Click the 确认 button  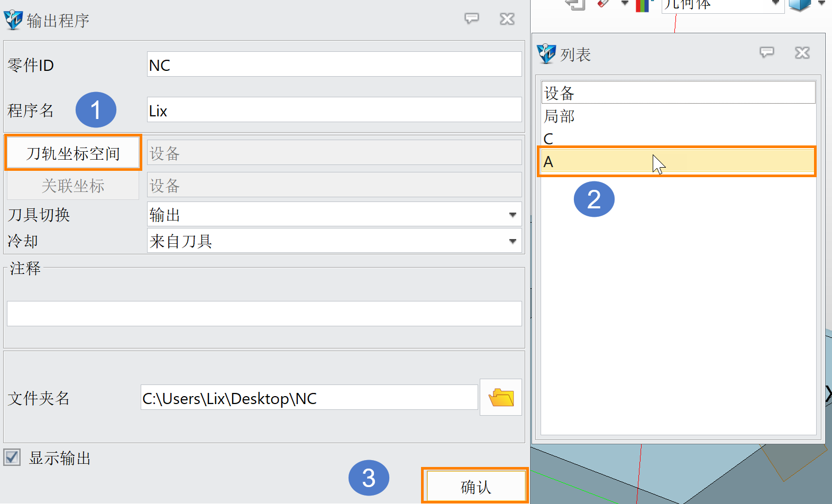476,487
